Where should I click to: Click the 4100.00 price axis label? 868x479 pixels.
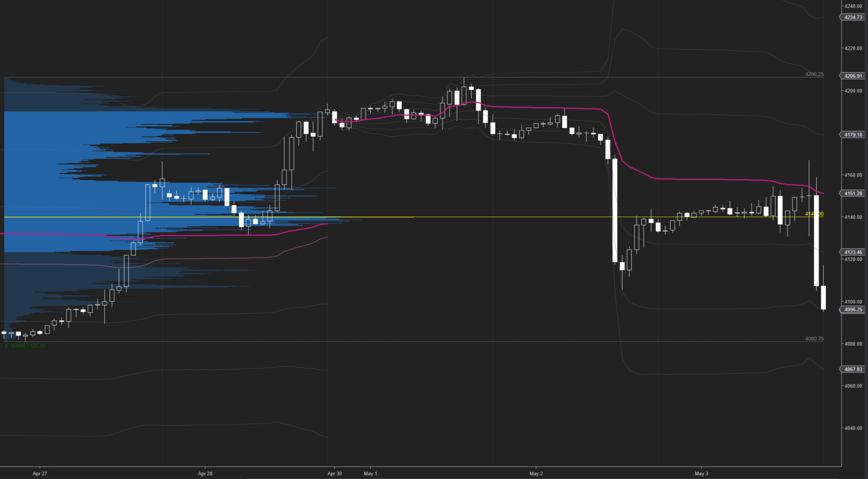click(x=853, y=302)
